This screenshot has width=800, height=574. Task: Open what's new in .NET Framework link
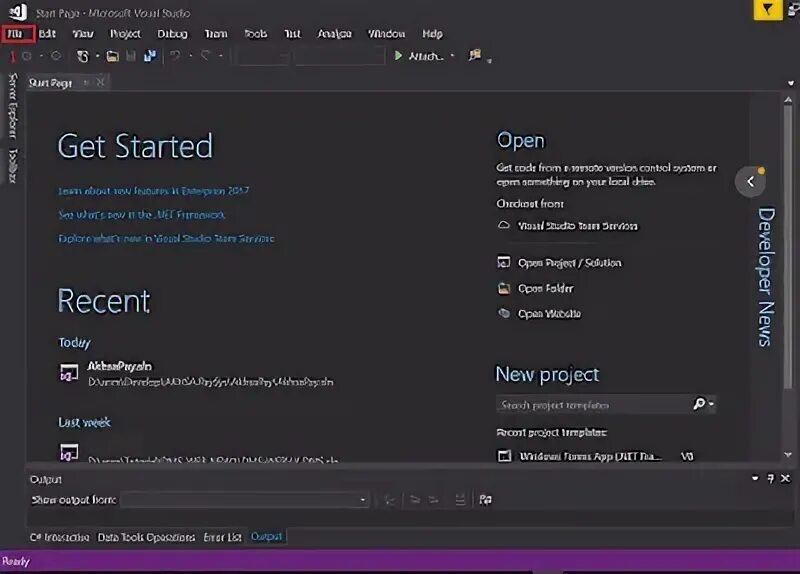tap(141, 215)
